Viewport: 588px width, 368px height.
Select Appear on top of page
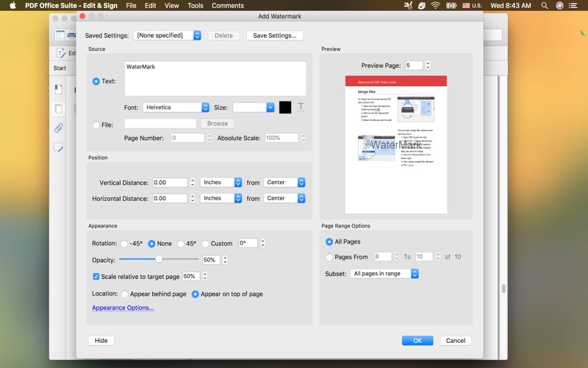point(195,294)
